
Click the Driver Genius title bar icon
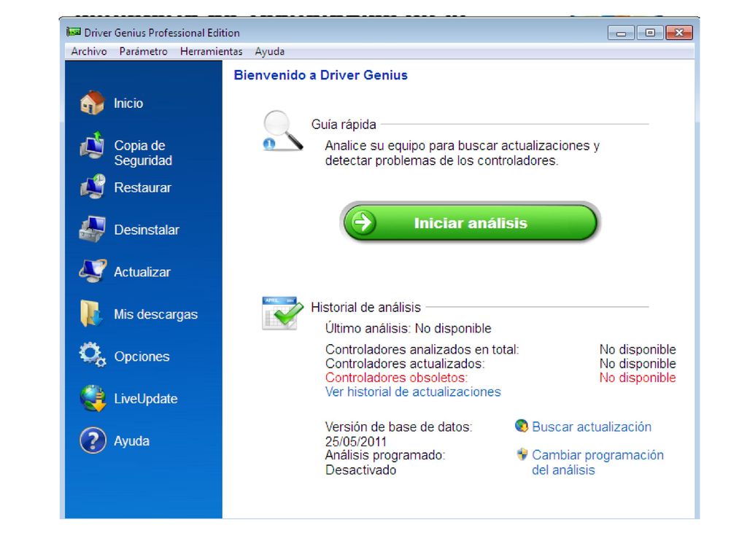click(74, 32)
